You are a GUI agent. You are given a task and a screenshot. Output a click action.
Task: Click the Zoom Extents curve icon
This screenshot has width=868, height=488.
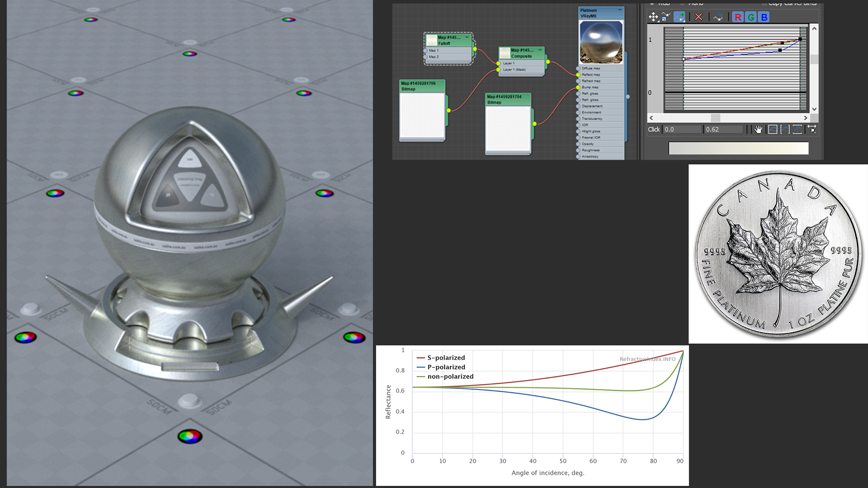[x=773, y=130]
